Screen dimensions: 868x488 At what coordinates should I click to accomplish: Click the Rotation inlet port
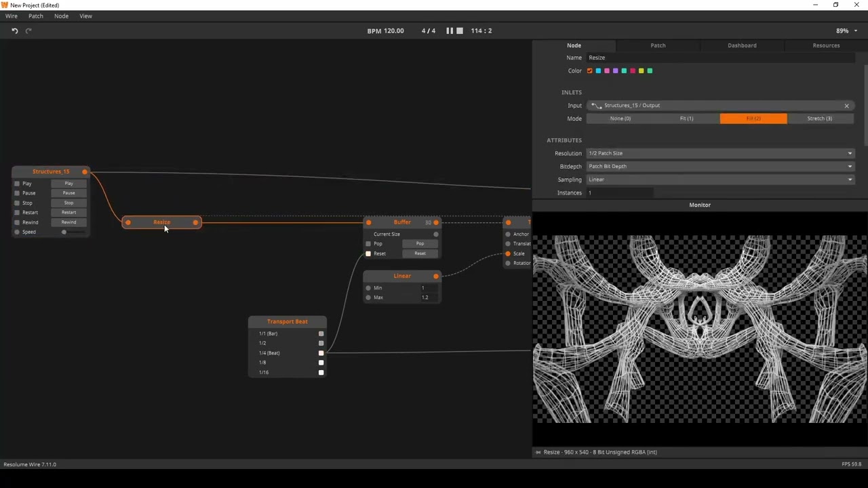point(508,263)
